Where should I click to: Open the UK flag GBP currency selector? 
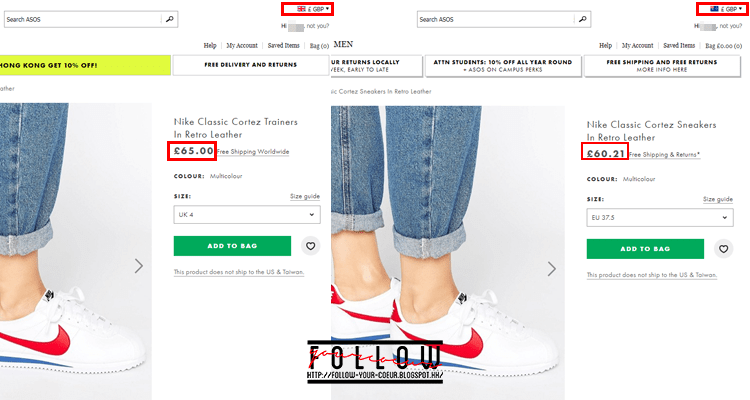click(x=308, y=8)
